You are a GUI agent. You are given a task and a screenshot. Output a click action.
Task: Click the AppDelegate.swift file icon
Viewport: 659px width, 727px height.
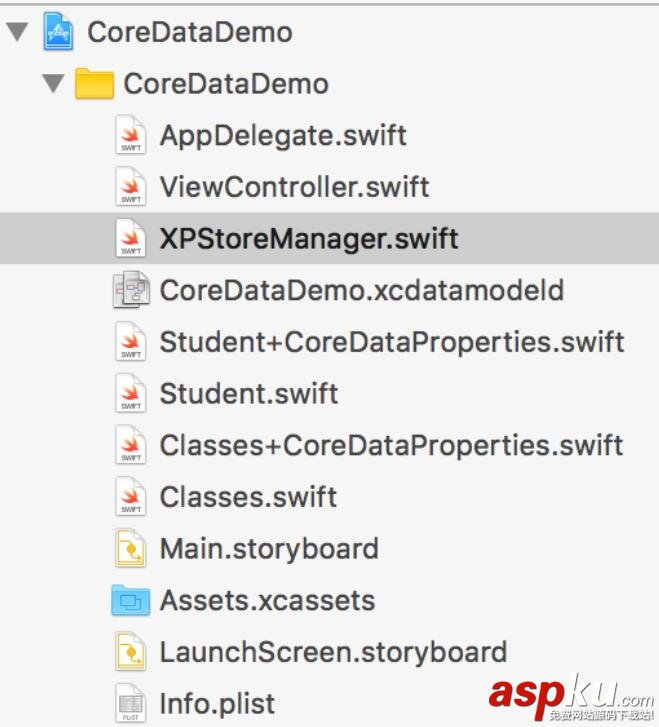point(131,135)
